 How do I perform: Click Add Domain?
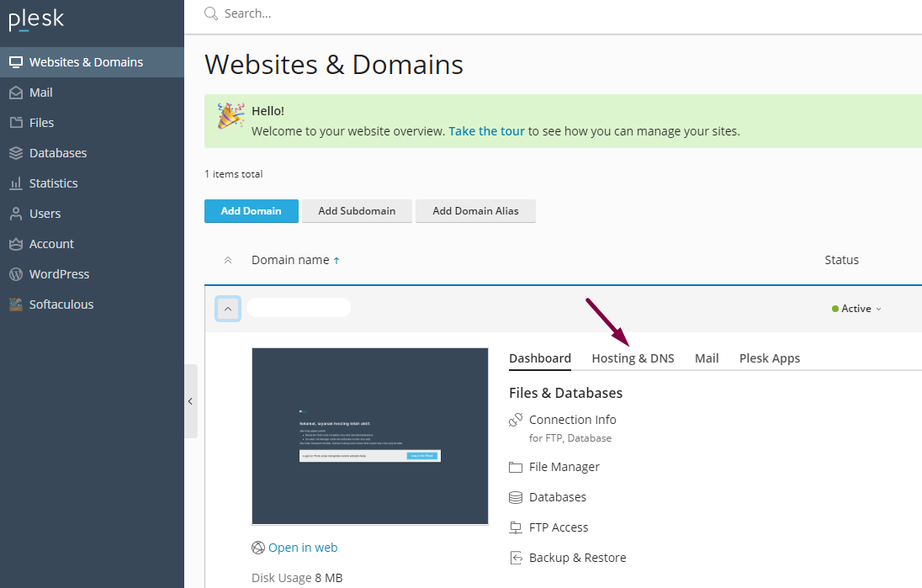click(x=251, y=211)
